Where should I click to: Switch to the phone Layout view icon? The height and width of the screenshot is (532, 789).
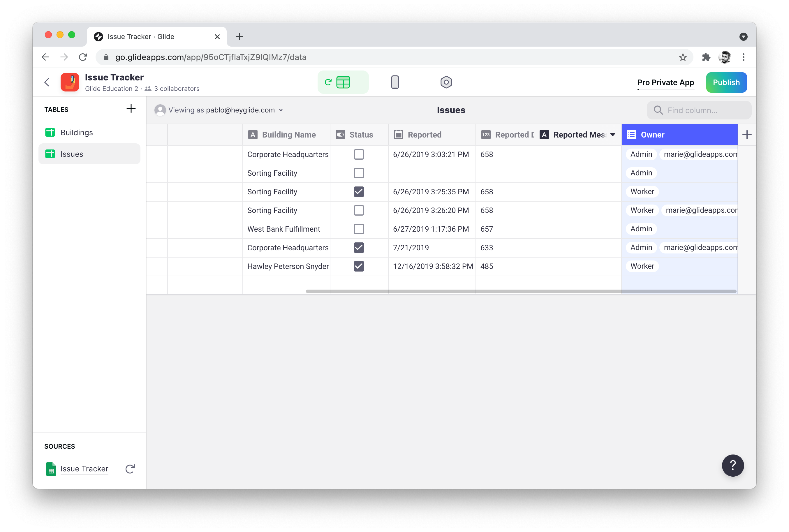click(394, 82)
